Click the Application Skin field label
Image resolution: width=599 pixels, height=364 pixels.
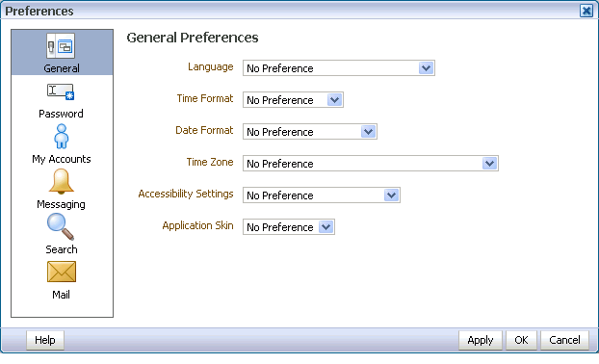(197, 225)
